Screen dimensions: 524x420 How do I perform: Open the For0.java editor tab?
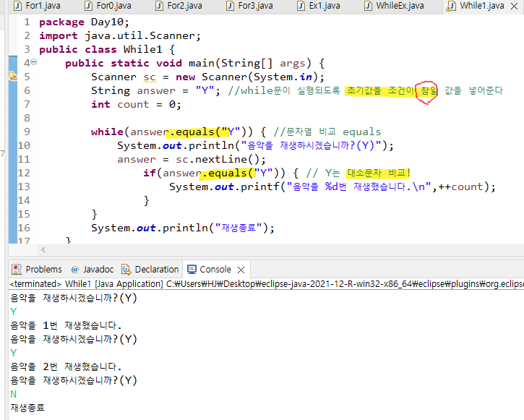108,6
